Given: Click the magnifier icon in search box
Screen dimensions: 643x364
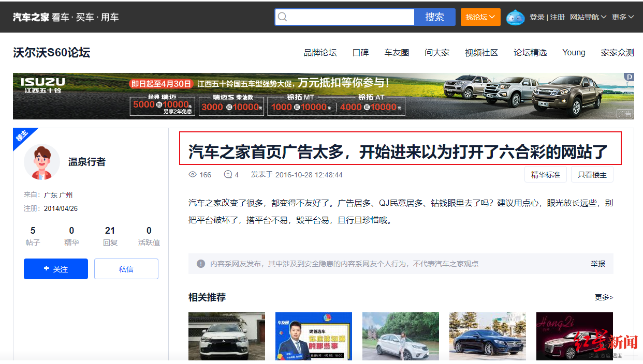Looking at the screenshot, I should click(283, 17).
